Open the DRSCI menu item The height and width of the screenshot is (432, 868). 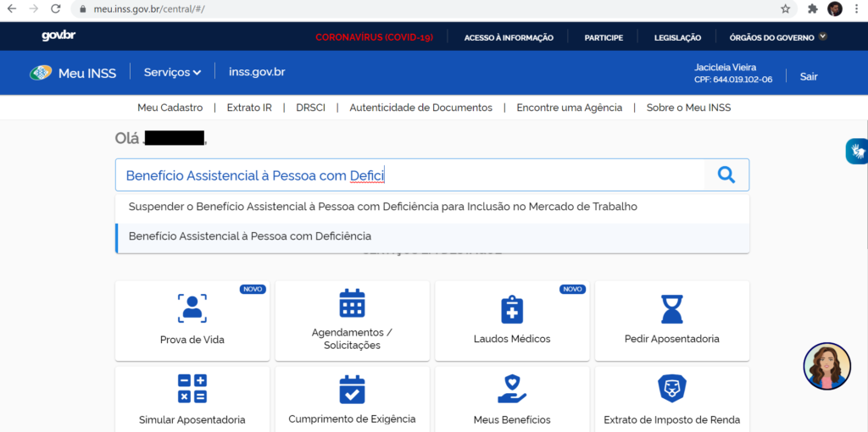(x=310, y=108)
